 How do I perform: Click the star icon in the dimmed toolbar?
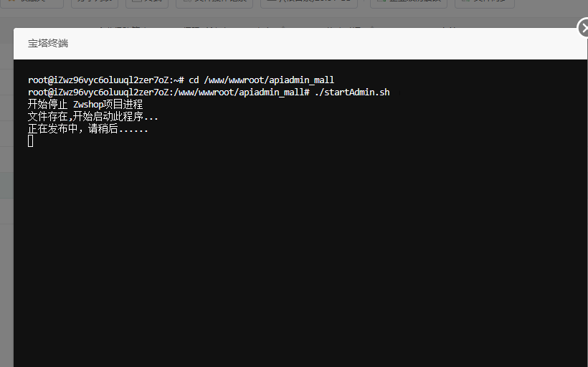10,2
